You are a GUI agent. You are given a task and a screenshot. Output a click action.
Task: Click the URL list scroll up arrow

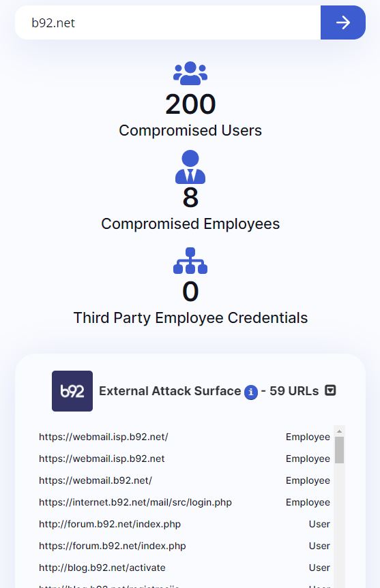(x=339, y=431)
